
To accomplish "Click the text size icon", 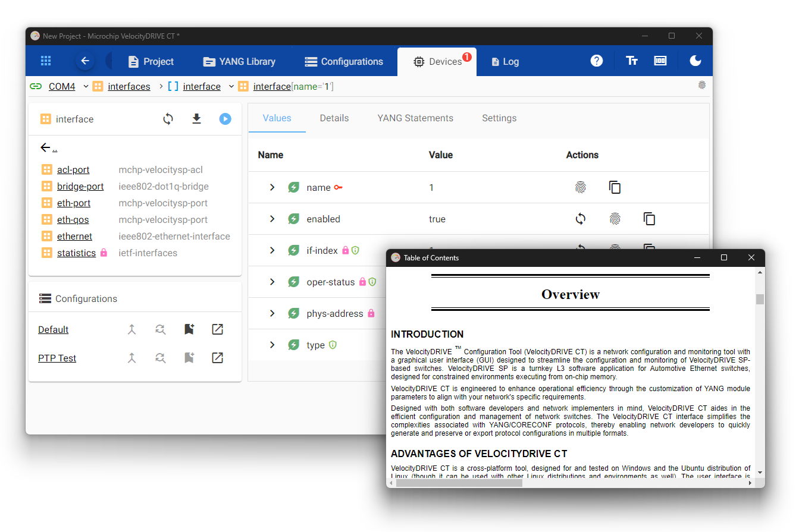I will [x=632, y=61].
